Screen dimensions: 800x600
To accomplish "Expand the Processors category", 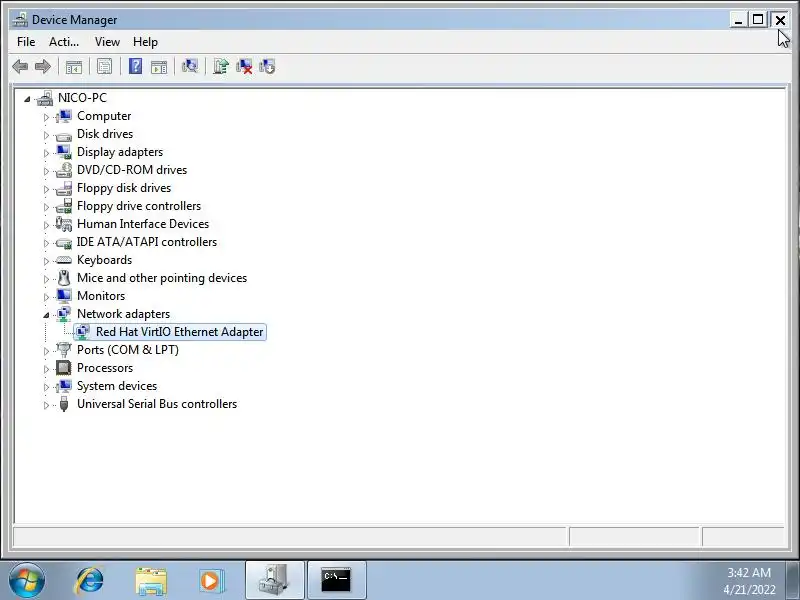I will (46, 369).
